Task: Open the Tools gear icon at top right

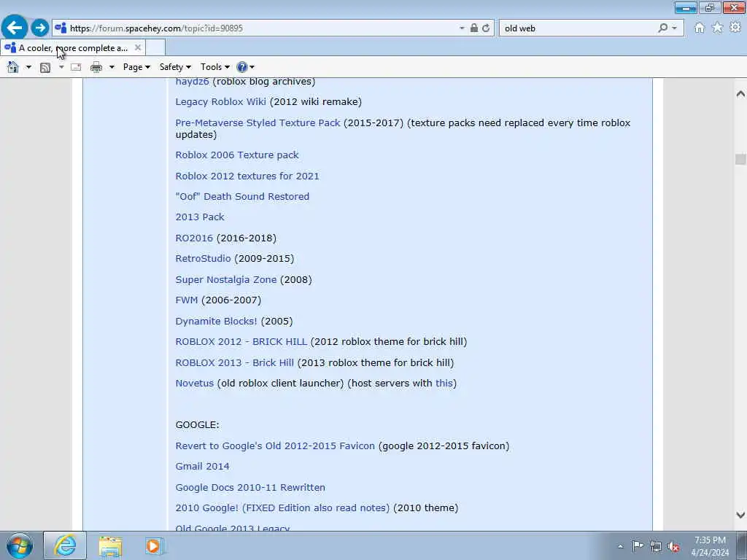Action: click(735, 28)
